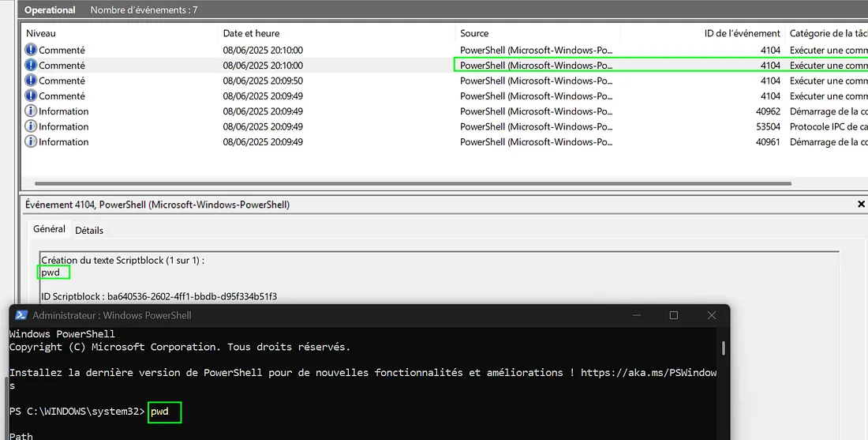Screen dimensions: 868x440
Task: Click Démarrage category cell in the 40962 row
Action: coord(828,111)
